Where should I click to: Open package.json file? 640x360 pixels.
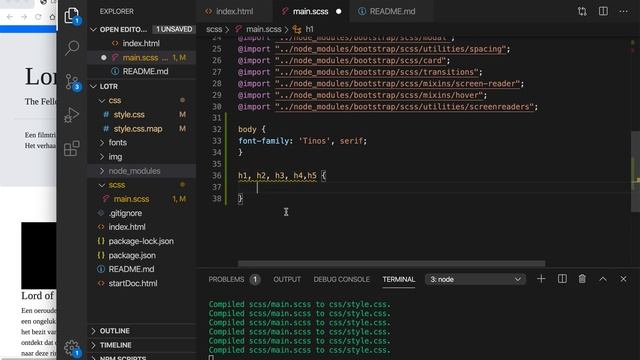point(142,255)
